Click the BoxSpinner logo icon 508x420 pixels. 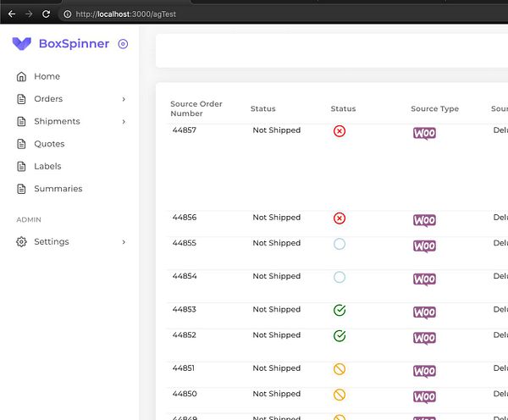point(23,44)
